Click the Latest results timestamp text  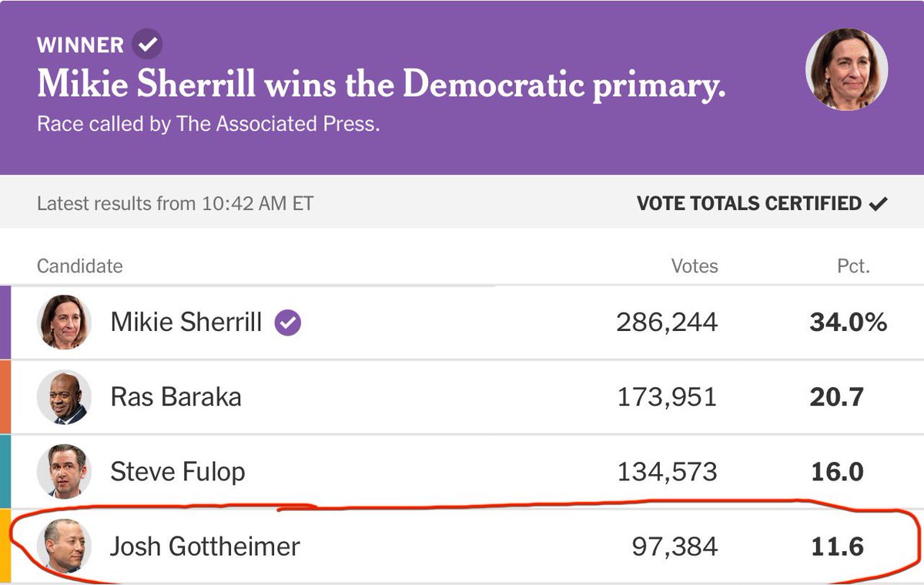click(x=176, y=204)
